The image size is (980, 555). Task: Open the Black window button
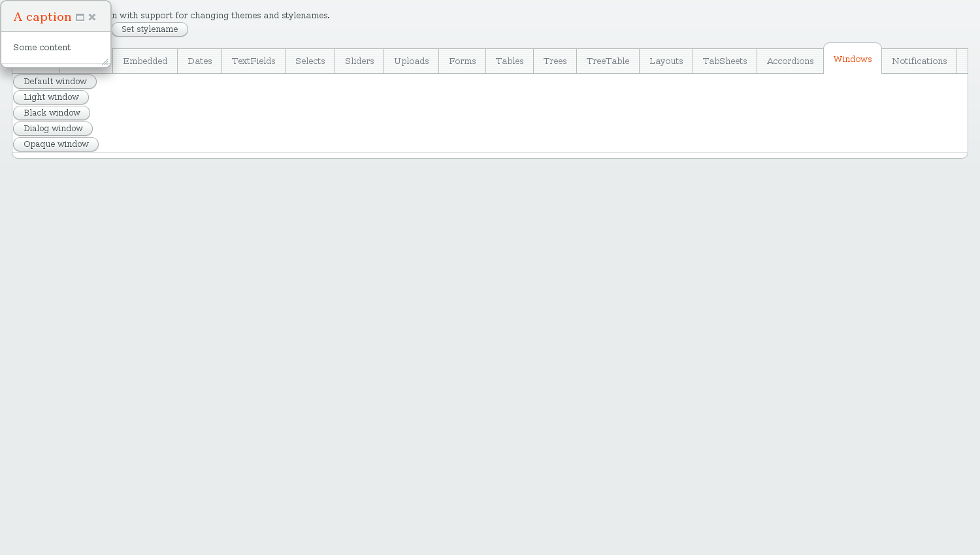click(52, 113)
